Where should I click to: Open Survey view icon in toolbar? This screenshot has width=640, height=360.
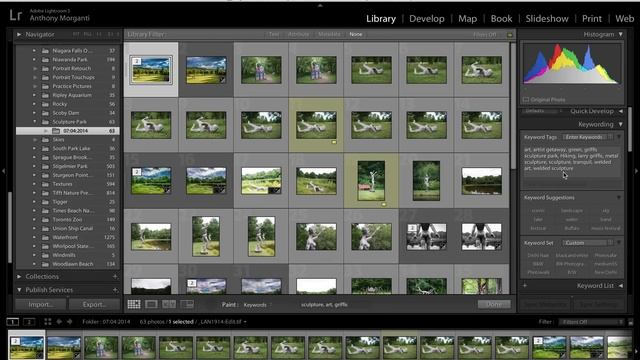pyautogui.click(x=187, y=304)
